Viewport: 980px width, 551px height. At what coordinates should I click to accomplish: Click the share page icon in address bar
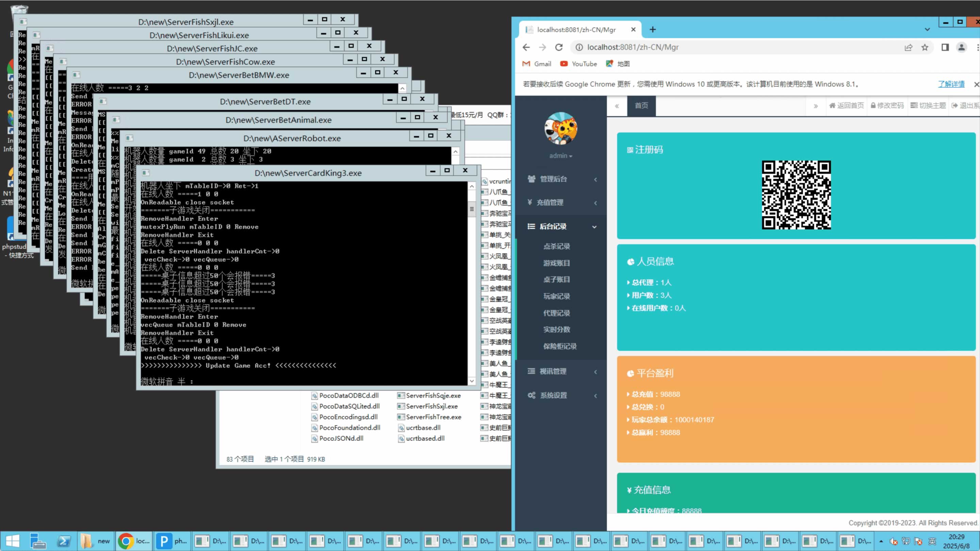[909, 47]
